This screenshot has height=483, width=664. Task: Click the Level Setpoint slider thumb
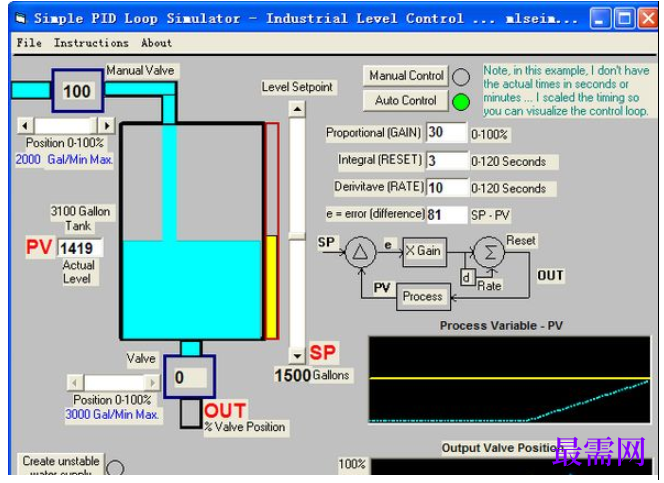click(297, 236)
